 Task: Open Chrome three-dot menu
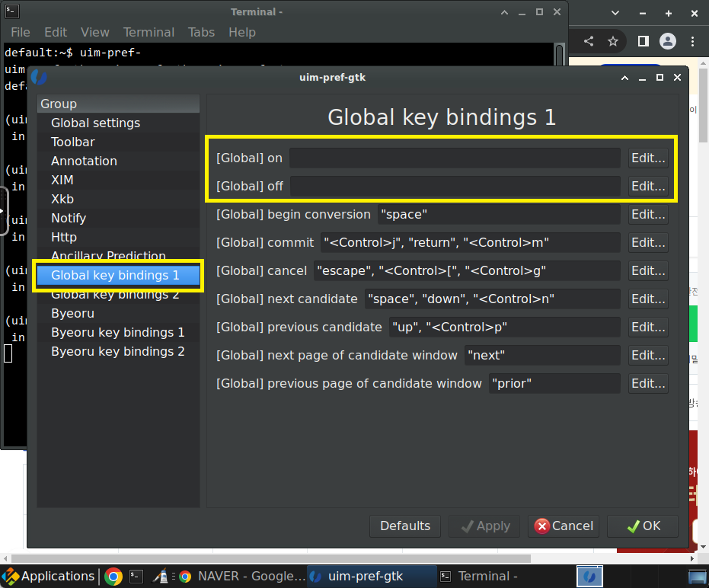(693, 42)
